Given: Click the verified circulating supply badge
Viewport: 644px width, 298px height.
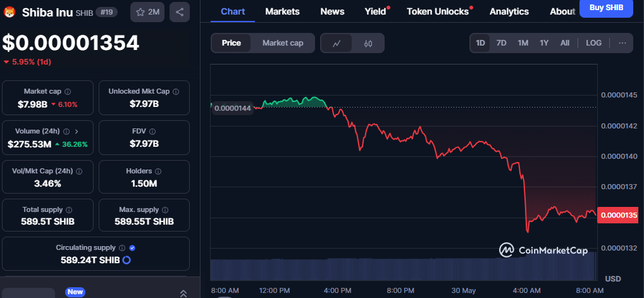Looking at the screenshot, I should click(132, 248).
